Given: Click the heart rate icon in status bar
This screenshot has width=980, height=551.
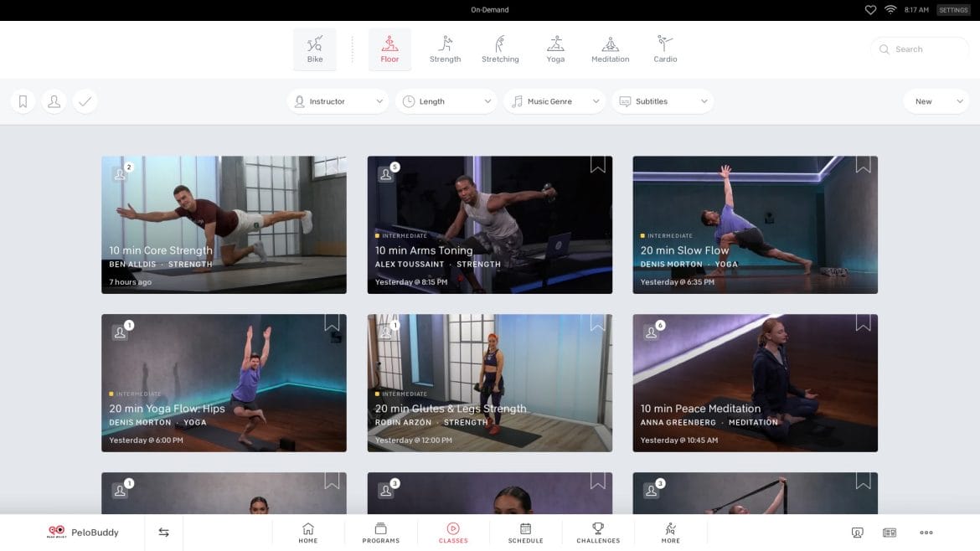Looking at the screenshot, I should pos(870,10).
